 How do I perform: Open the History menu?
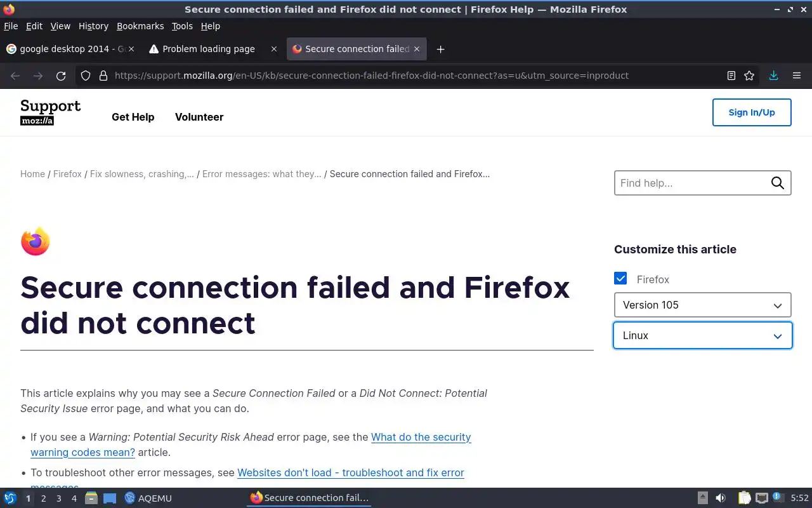[93, 26]
